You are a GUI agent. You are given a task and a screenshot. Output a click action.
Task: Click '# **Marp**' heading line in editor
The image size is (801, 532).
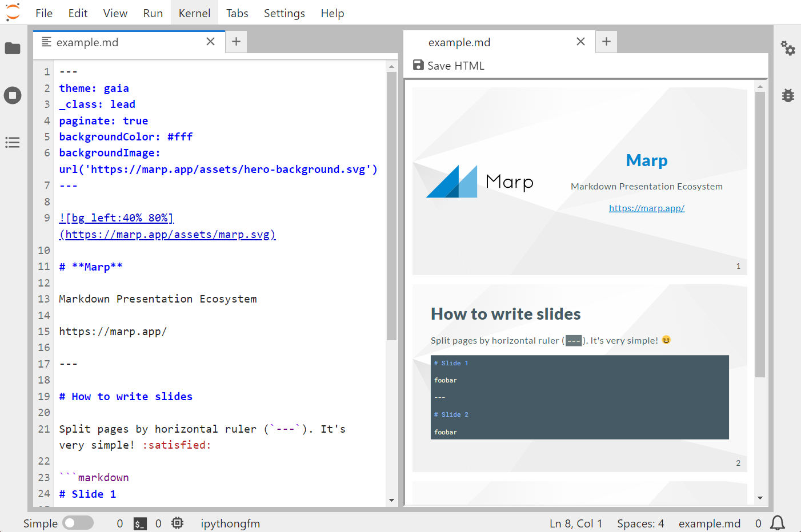[91, 267]
